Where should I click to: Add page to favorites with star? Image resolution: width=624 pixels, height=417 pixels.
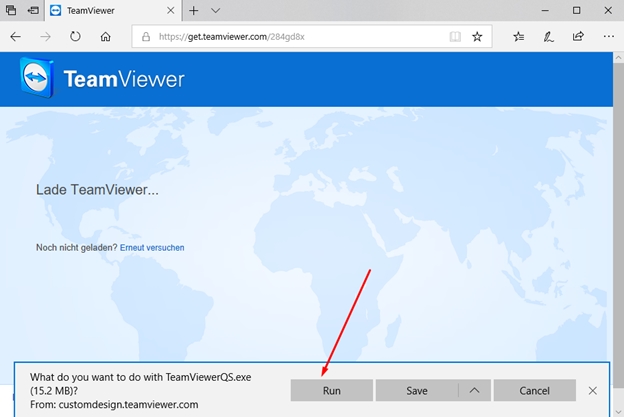[x=477, y=37]
